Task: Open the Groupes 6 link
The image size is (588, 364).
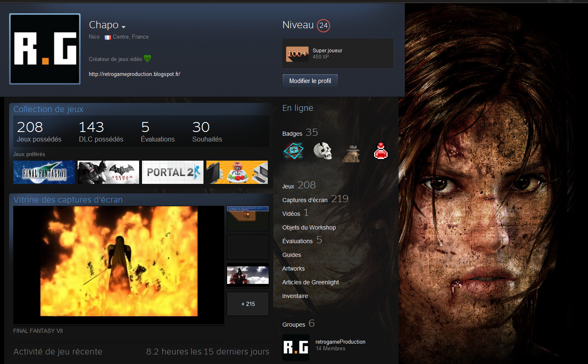Action: tap(298, 324)
